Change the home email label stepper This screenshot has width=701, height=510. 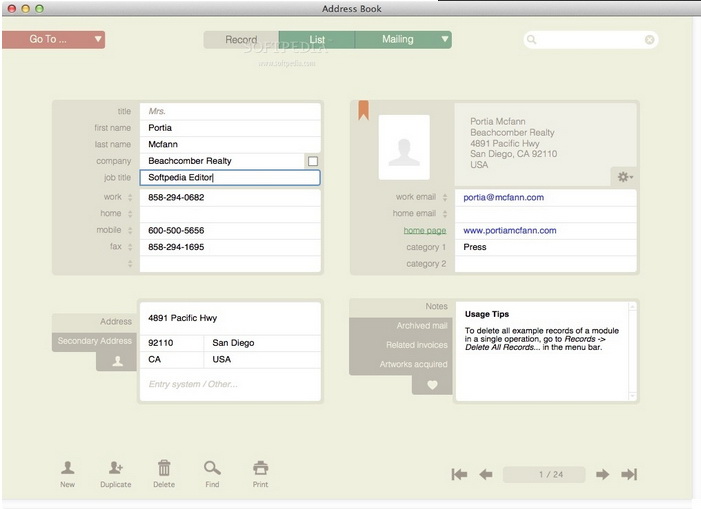[x=445, y=214]
